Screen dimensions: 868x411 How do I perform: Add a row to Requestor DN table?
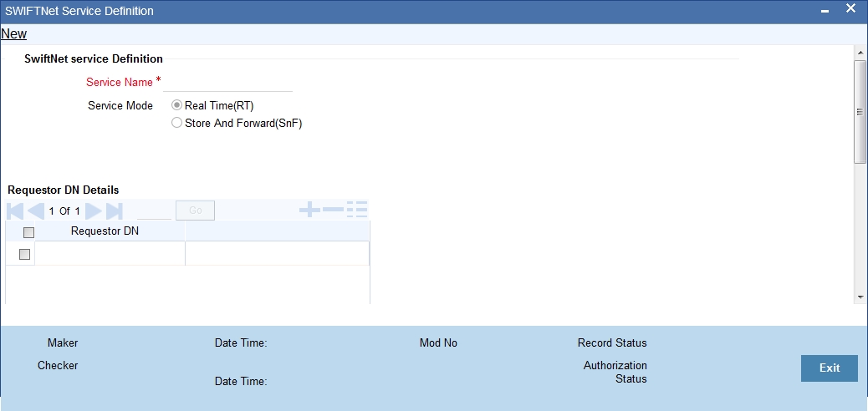[309, 210]
